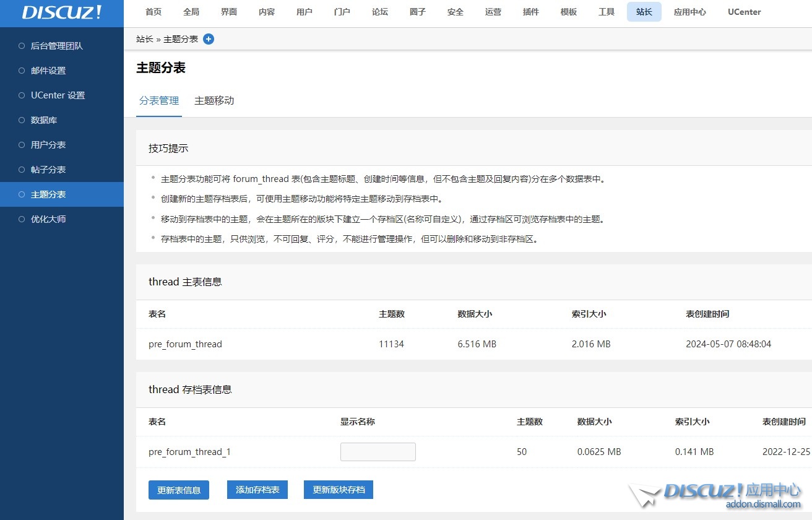Click the 站长 breadcrumb text
This screenshot has height=520, width=812.
145,39
